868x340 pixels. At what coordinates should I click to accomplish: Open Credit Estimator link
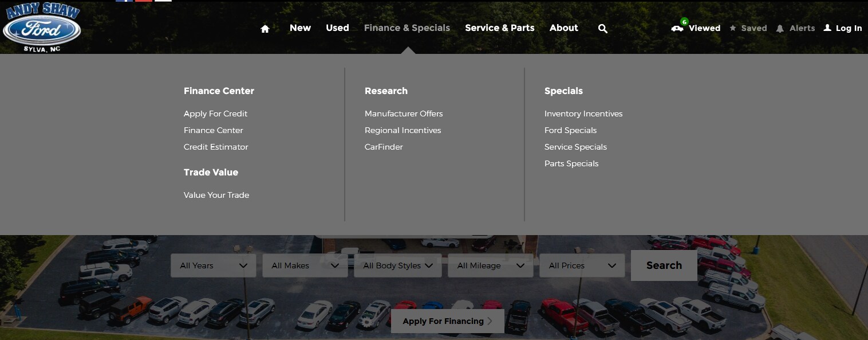[x=216, y=147]
